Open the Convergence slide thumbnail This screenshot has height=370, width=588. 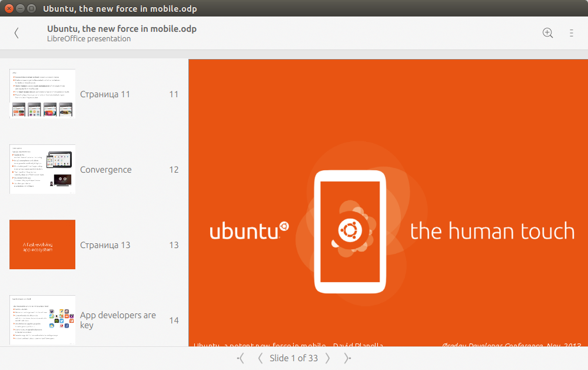42,170
